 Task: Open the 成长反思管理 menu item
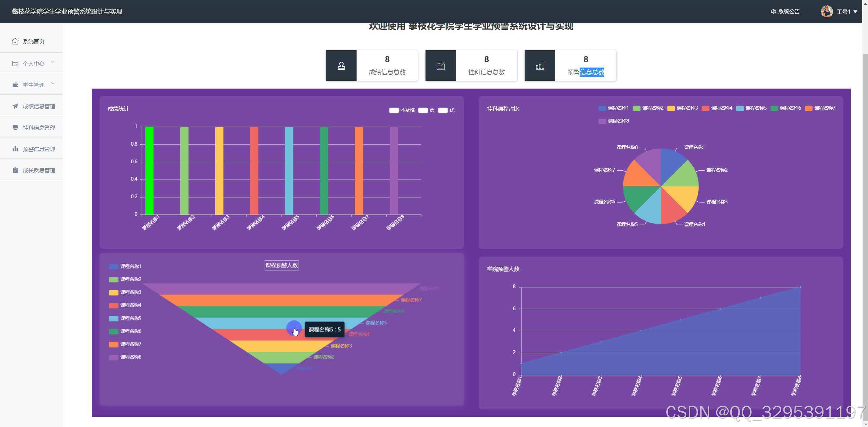[x=39, y=170]
